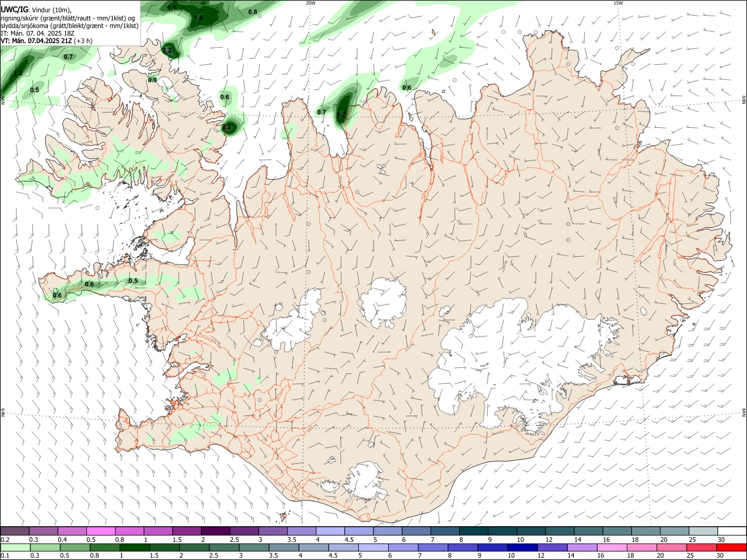Viewport: 747px width, 560px height.
Task: Click the 3.2 precipitation value label
Action: (x=167, y=51)
